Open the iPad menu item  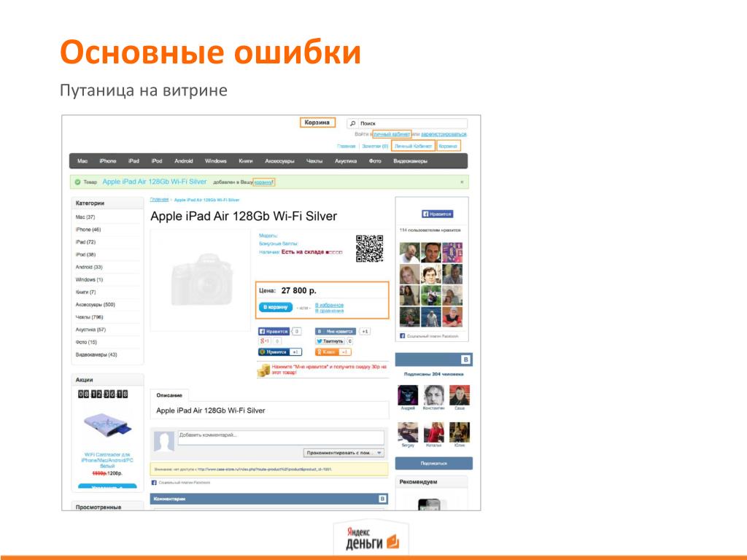(x=134, y=161)
